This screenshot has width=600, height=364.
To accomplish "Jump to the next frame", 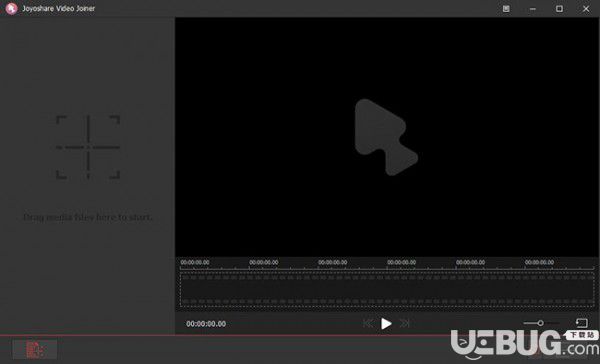I will tap(404, 324).
